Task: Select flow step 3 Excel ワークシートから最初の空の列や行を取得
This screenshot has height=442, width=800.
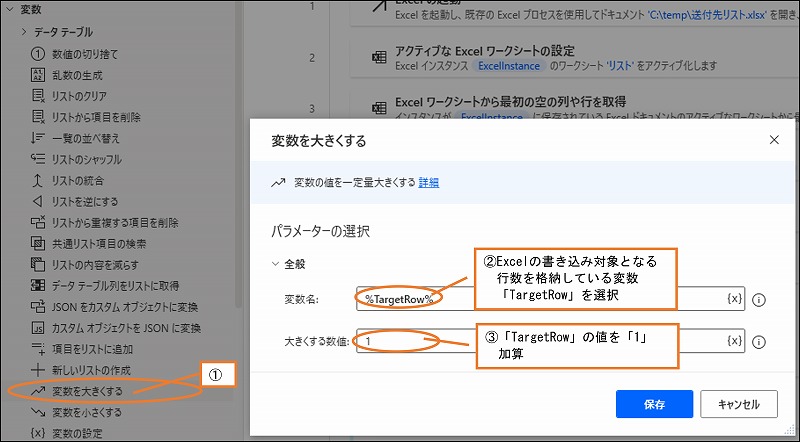Action: click(x=575, y=105)
